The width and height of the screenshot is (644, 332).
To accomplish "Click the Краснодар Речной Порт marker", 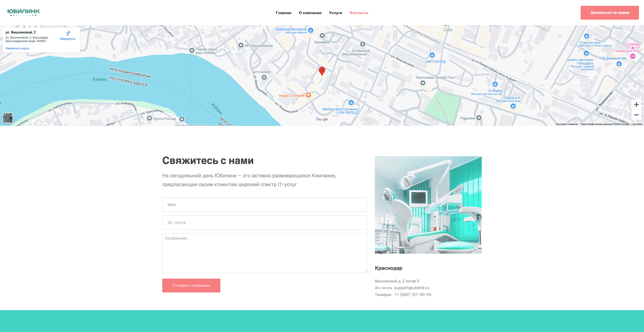I will click(x=423, y=83).
